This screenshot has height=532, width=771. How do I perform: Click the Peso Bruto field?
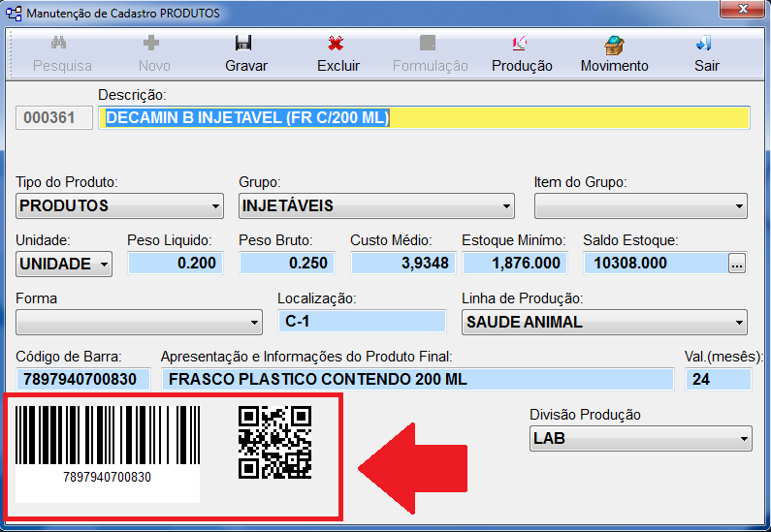287,263
